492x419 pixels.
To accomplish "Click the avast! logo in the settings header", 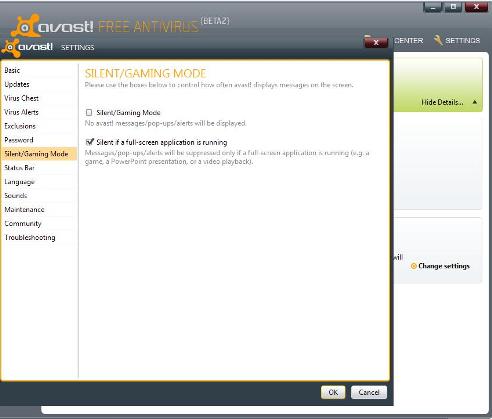I will tap(27, 47).
